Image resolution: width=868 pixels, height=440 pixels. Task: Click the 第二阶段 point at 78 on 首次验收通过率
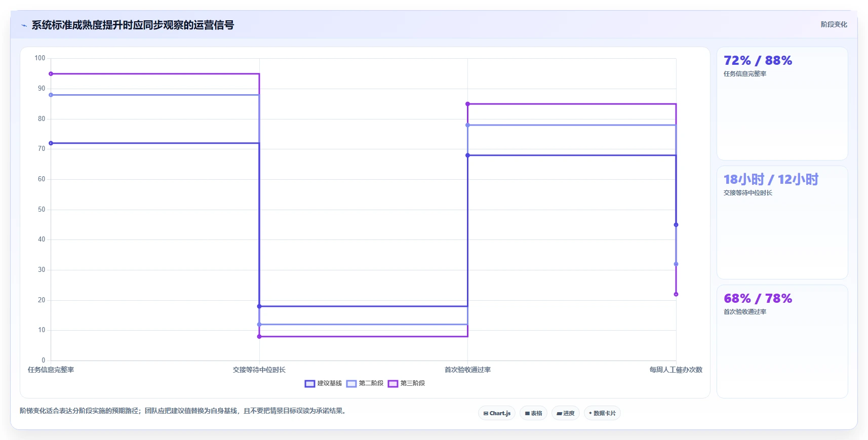467,125
